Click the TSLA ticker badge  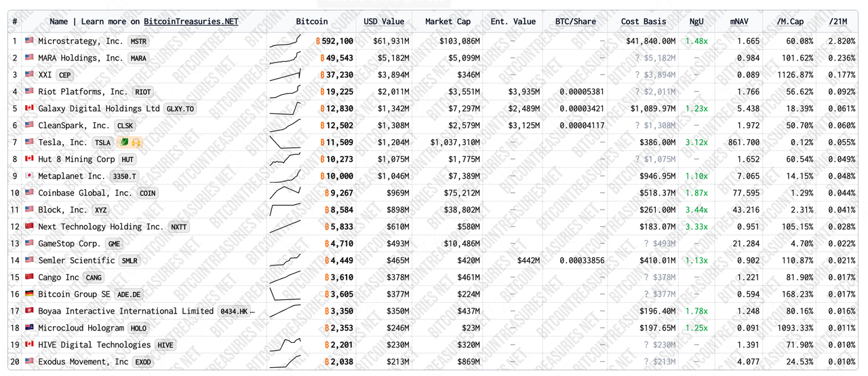click(102, 143)
